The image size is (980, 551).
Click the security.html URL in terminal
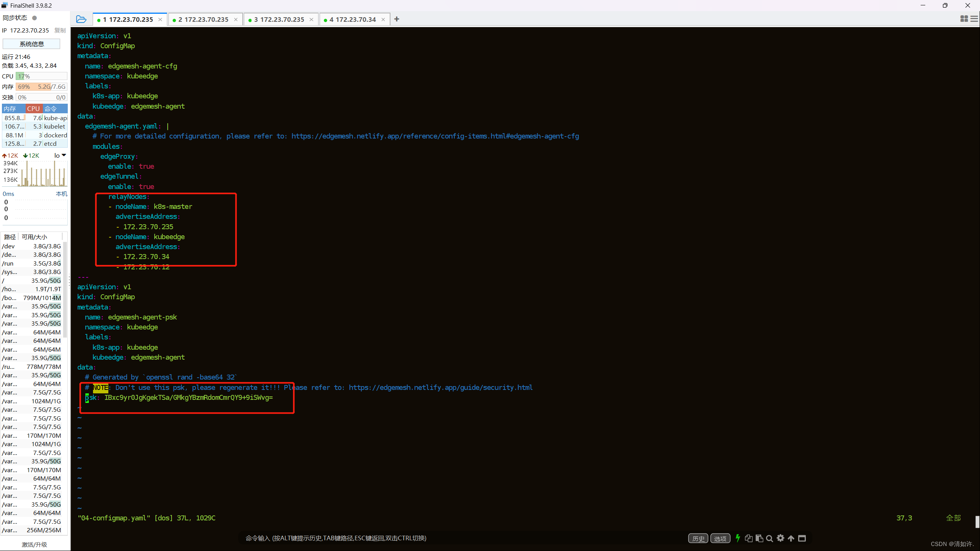click(441, 388)
